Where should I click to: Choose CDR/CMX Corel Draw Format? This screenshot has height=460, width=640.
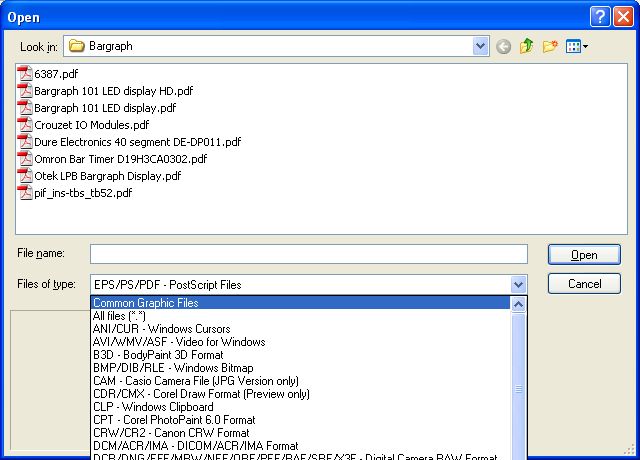(301, 394)
